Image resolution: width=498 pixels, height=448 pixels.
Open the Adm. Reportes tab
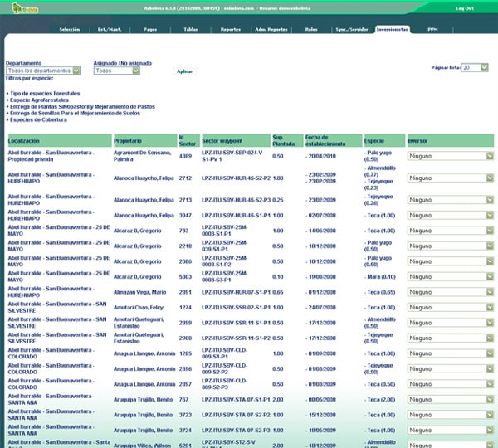pyautogui.click(x=271, y=30)
